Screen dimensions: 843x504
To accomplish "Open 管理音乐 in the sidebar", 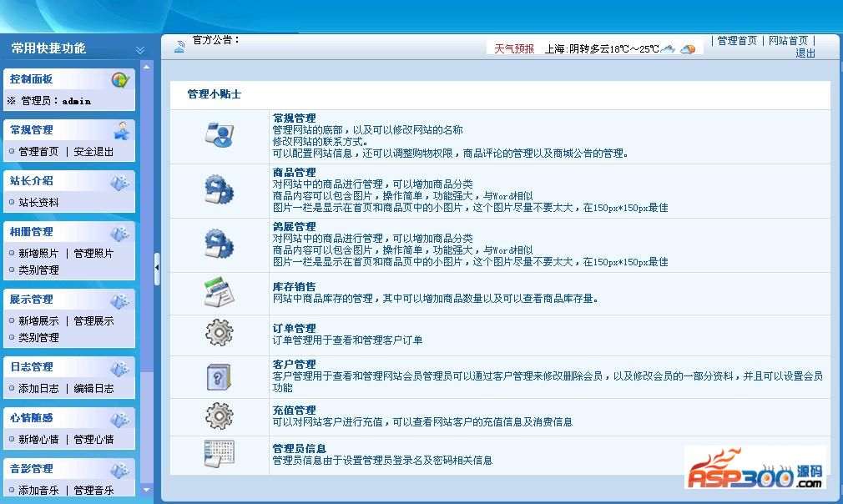I will tap(93, 490).
